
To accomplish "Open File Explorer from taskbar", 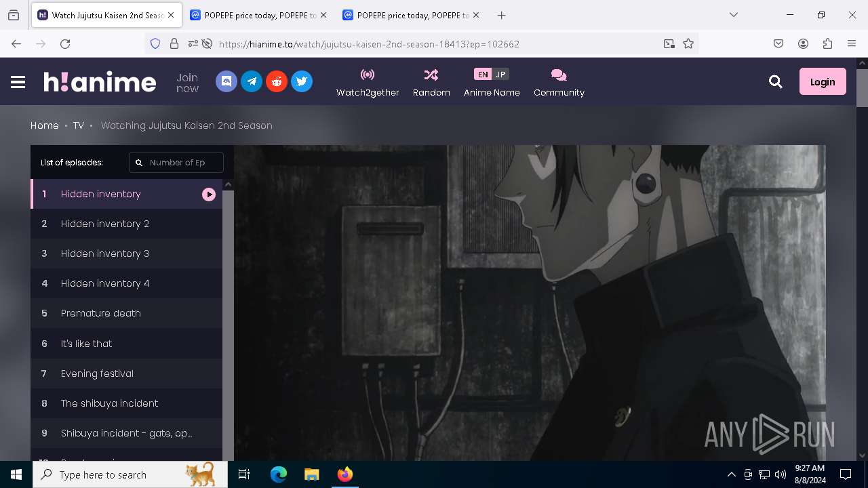I will [x=311, y=474].
